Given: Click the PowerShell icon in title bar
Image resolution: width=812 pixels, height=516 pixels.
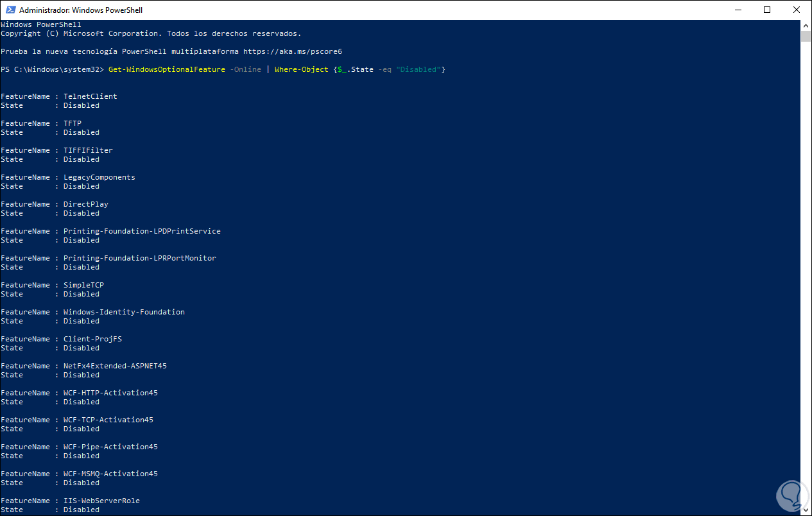Looking at the screenshot, I should 9,10.
